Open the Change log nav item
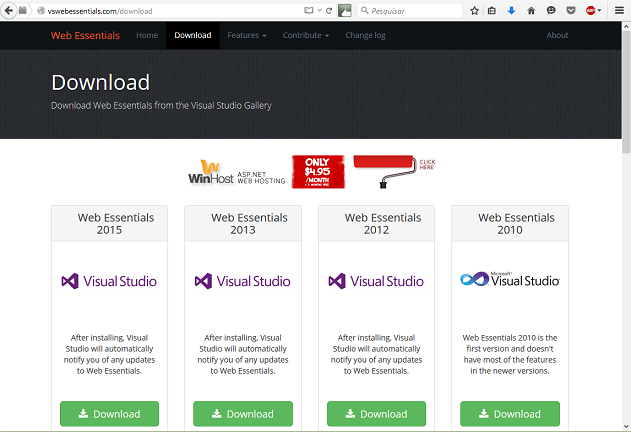The image size is (631, 432). tap(365, 35)
